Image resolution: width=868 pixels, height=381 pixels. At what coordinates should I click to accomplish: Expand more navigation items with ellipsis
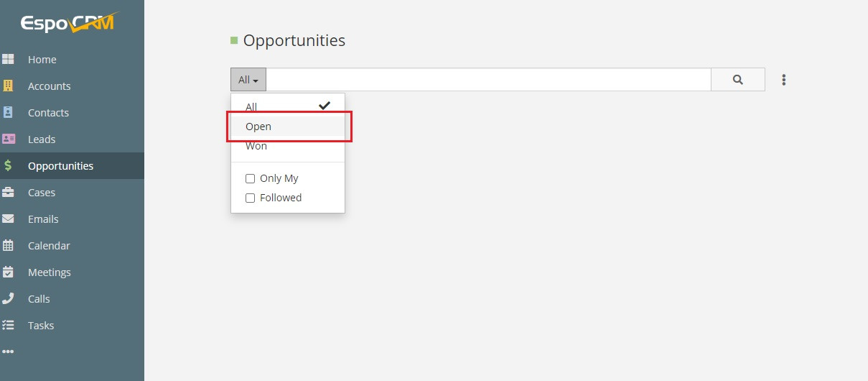(8, 352)
